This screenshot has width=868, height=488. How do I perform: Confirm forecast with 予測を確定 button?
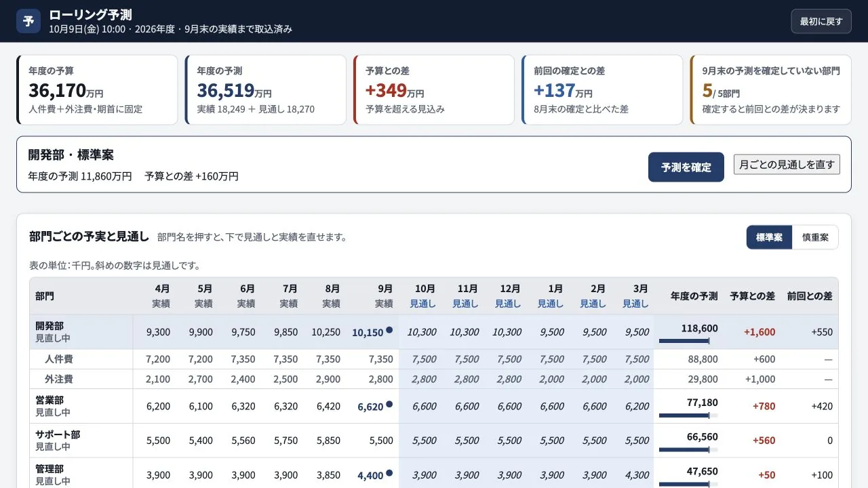[686, 167]
